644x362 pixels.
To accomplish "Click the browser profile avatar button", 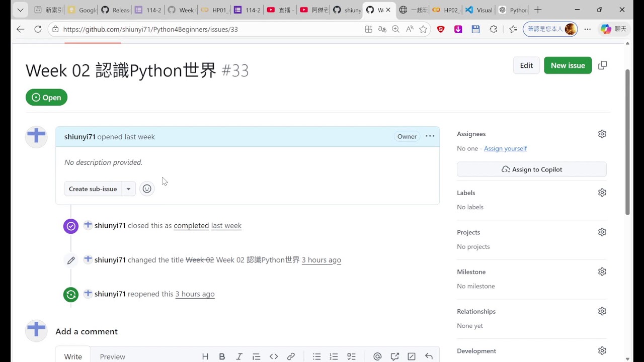I will [x=550, y=29].
